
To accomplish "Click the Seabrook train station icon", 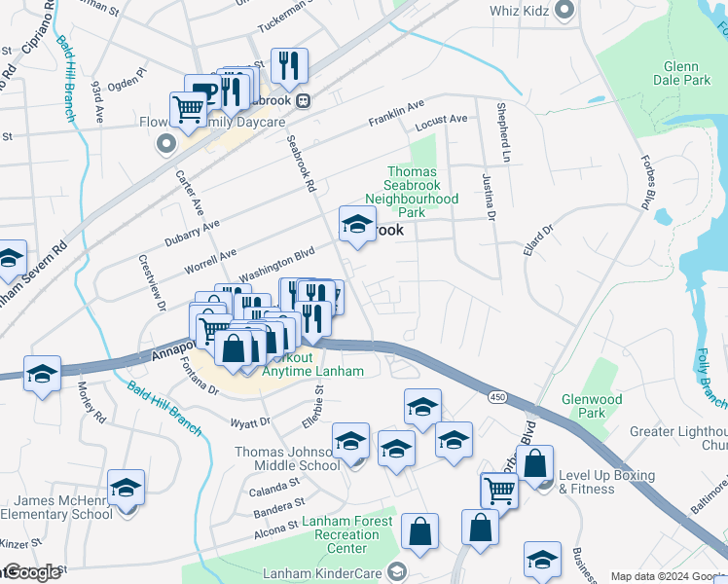I will (304, 100).
